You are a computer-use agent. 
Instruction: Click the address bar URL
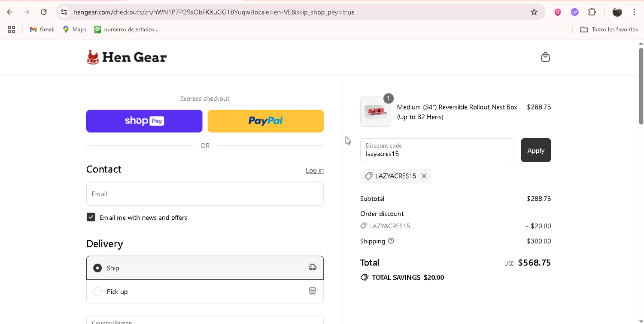click(214, 12)
